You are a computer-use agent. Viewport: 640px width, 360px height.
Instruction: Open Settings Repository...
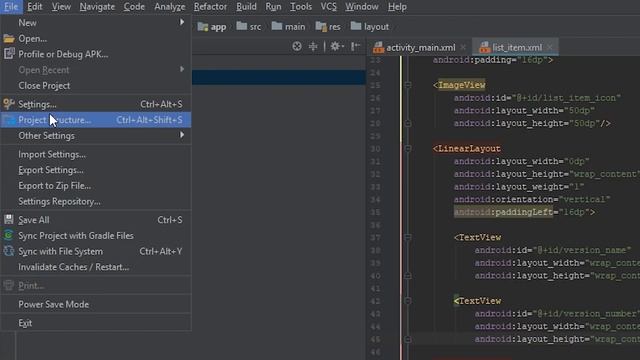click(96, 202)
